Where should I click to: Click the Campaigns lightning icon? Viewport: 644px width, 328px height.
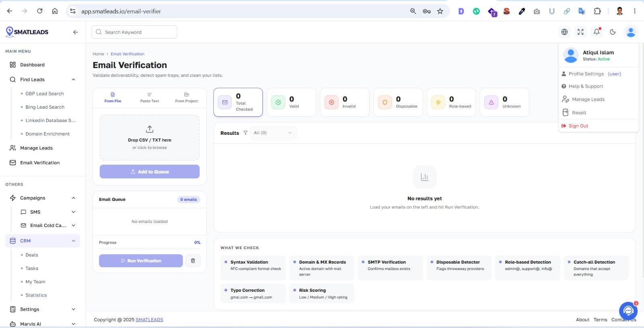point(12,198)
